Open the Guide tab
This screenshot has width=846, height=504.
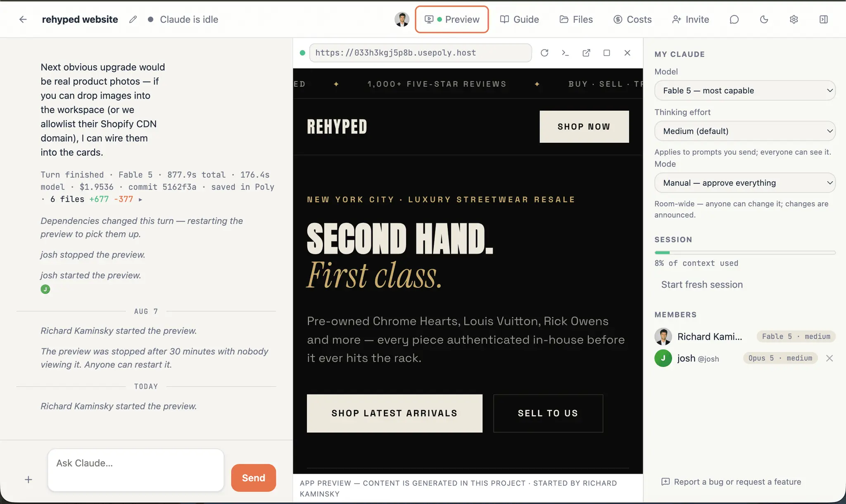(x=519, y=19)
